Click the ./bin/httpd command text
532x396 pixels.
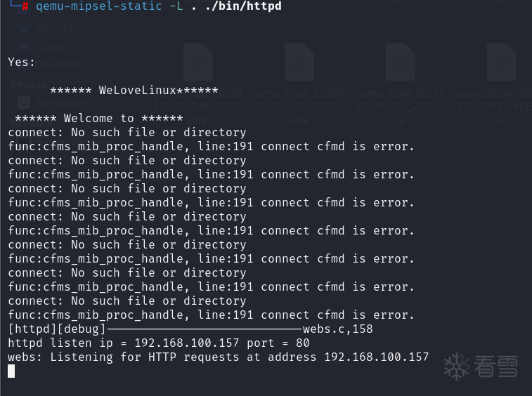245,6
